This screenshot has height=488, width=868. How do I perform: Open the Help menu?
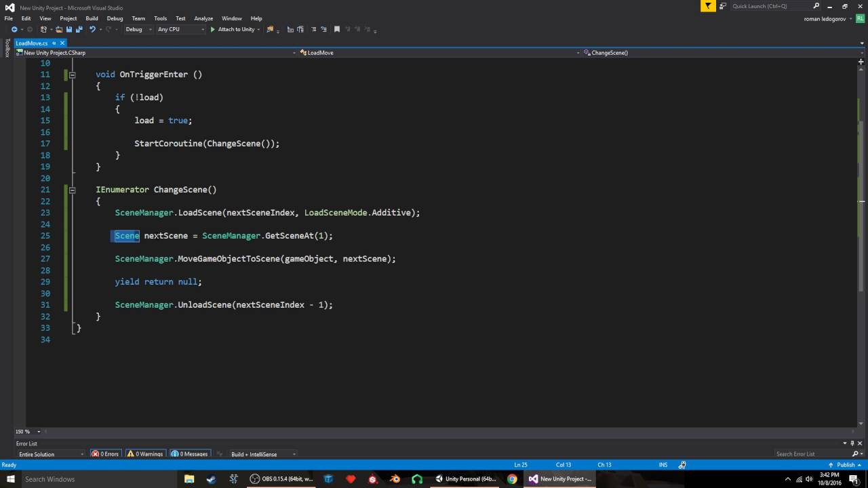(x=256, y=18)
